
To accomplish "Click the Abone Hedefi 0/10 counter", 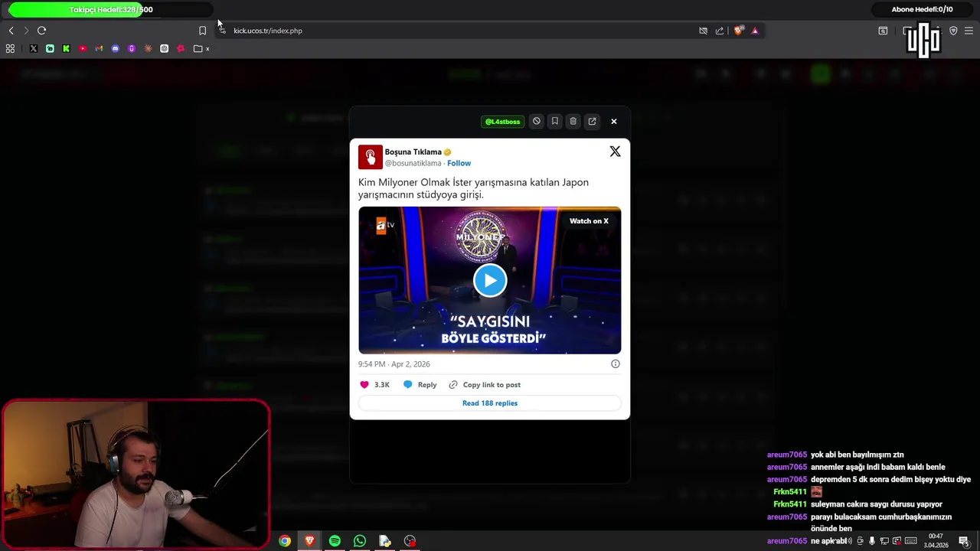I will [922, 9].
